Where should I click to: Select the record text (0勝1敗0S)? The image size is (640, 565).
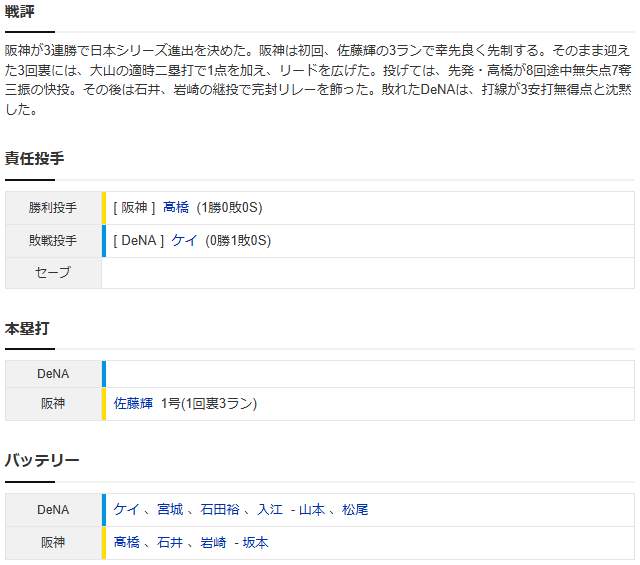tap(238, 240)
